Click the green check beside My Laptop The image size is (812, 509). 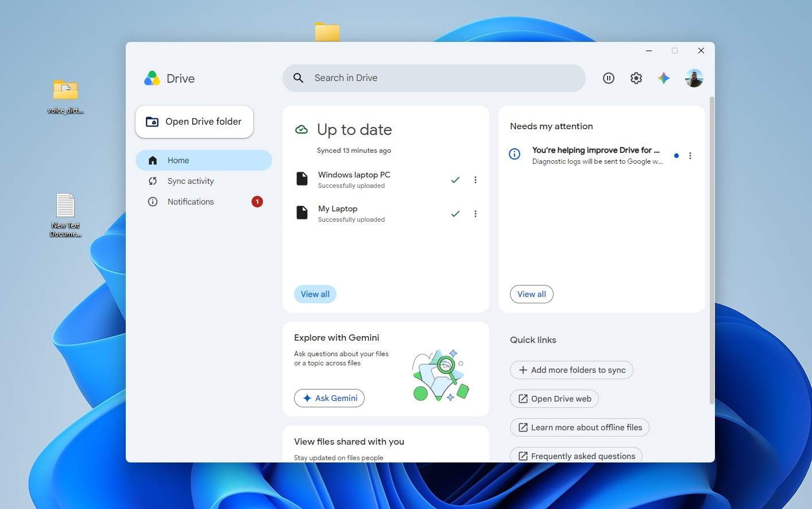pyautogui.click(x=455, y=214)
